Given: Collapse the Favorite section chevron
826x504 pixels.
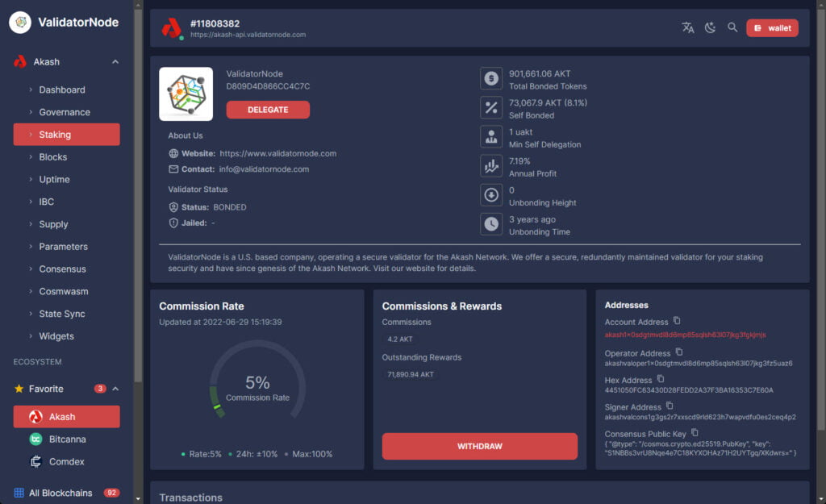Looking at the screenshot, I should (115, 389).
